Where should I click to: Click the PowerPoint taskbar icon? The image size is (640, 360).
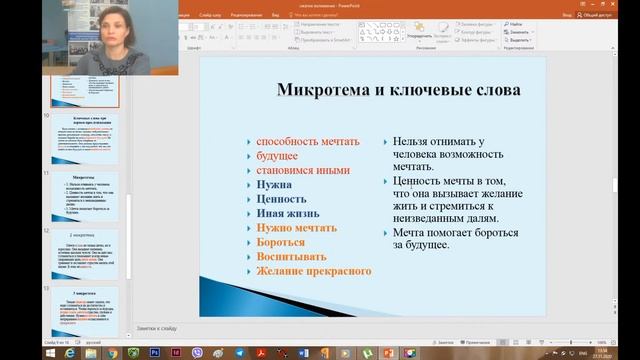coord(388,353)
